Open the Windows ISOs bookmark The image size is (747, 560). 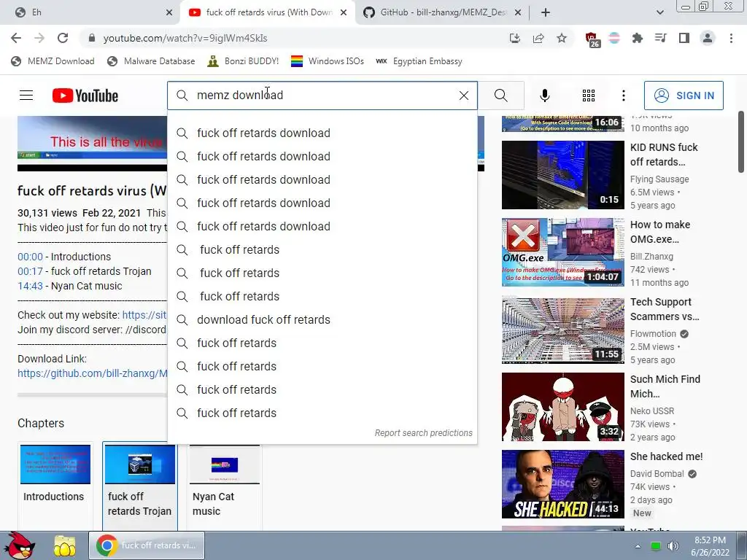click(x=328, y=61)
